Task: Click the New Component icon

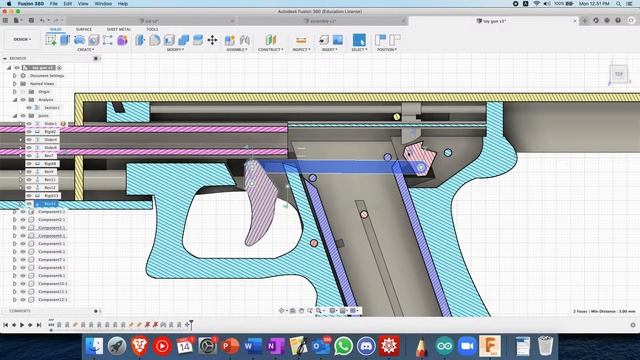Action: [230, 40]
